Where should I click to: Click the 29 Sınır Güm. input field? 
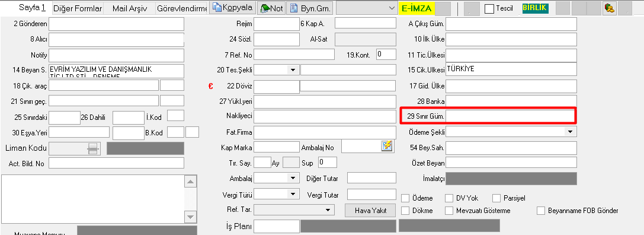(511, 116)
